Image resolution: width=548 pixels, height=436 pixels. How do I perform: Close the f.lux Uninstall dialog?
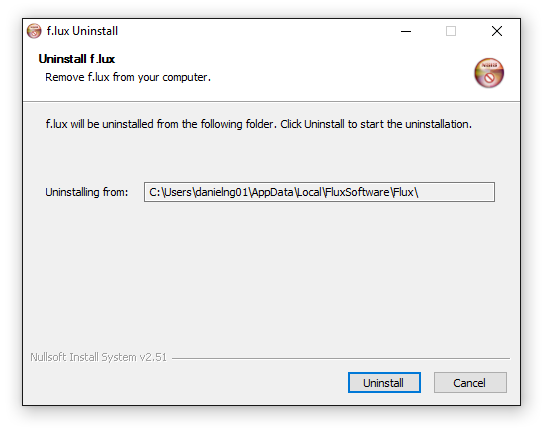click(497, 31)
